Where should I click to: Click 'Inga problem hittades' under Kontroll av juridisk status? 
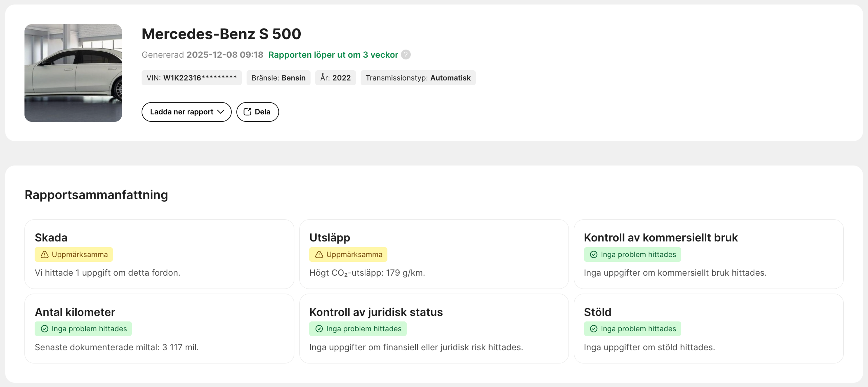click(x=358, y=329)
